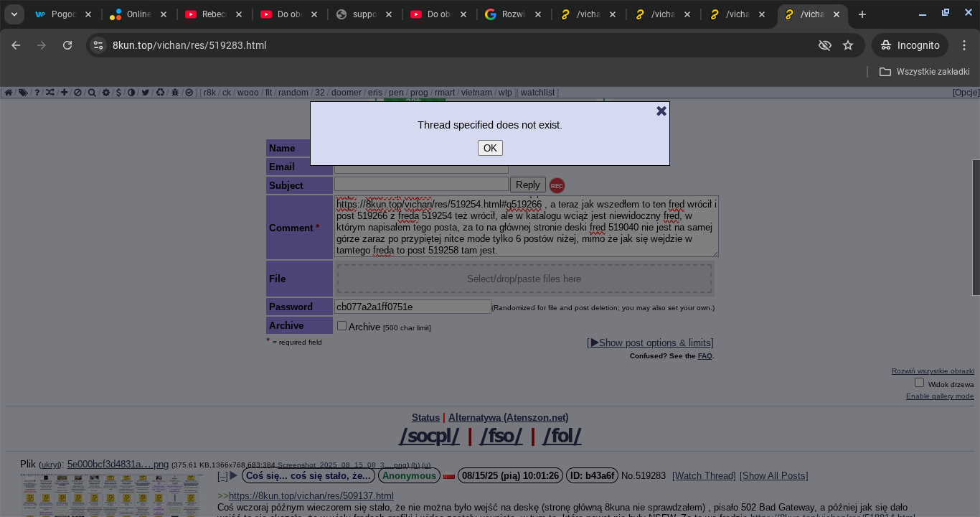Open the site information icon in the address bar

pyautogui.click(x=98, y=45)
